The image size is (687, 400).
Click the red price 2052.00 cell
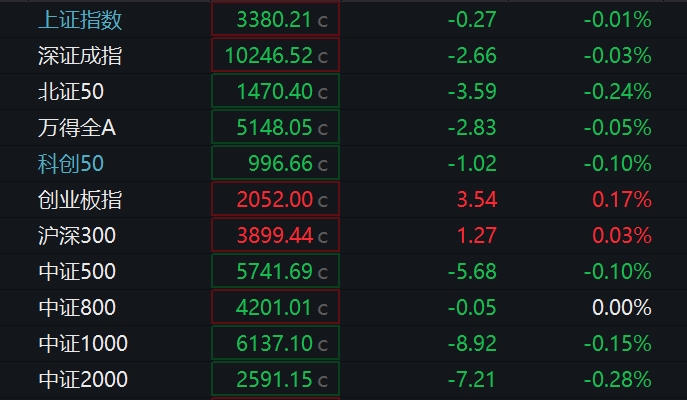[x=276, y=199]
